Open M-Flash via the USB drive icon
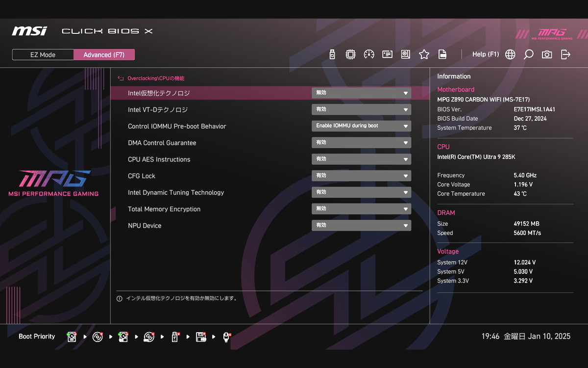Screen dimensions: 588x368 point(332,54)
